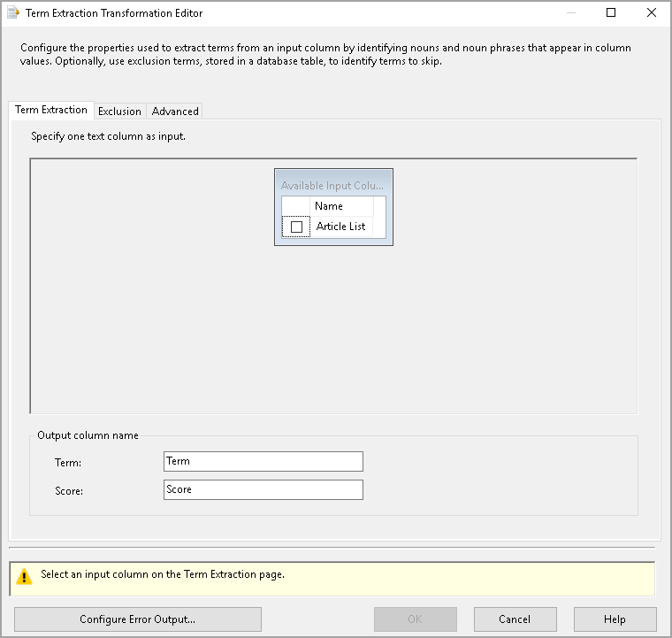
Task: Maximize the editor window
Action: pyautogui.click(x=611, y=13)
